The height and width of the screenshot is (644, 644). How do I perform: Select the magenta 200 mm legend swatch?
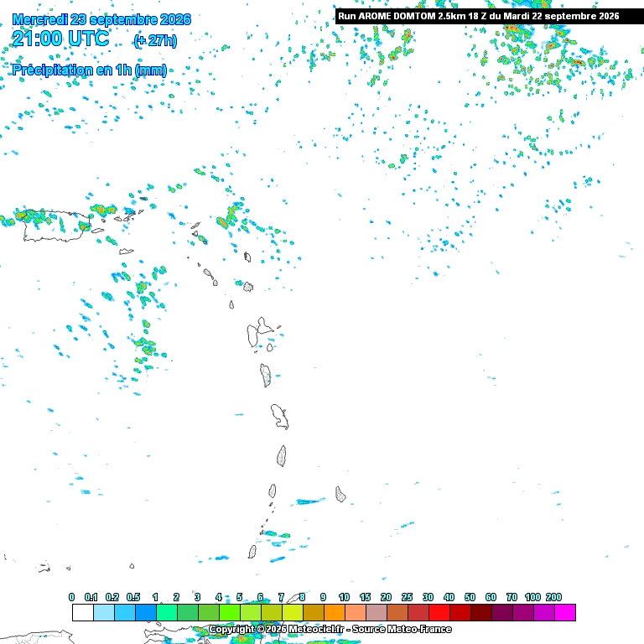tap(565, 612)
